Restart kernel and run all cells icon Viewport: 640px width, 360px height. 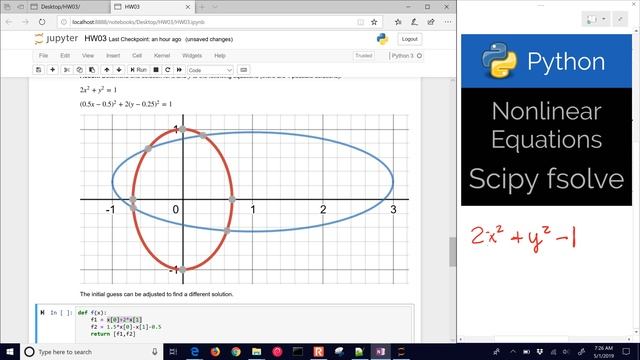coord(179,70)
